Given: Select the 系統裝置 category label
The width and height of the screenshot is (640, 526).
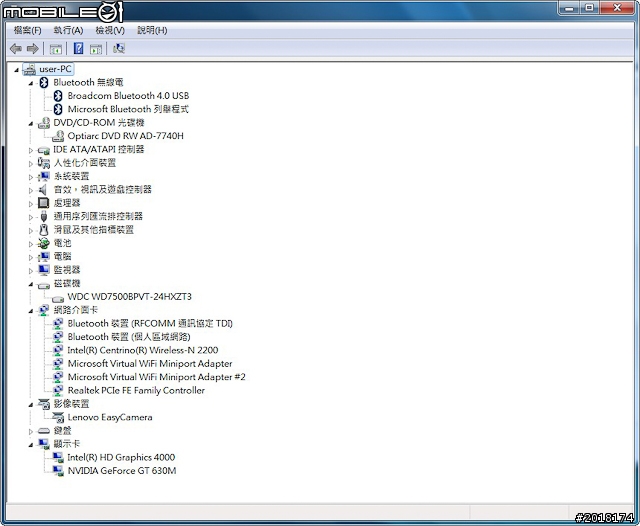Looking at the screenshot, I should click(x=71, y=176).
